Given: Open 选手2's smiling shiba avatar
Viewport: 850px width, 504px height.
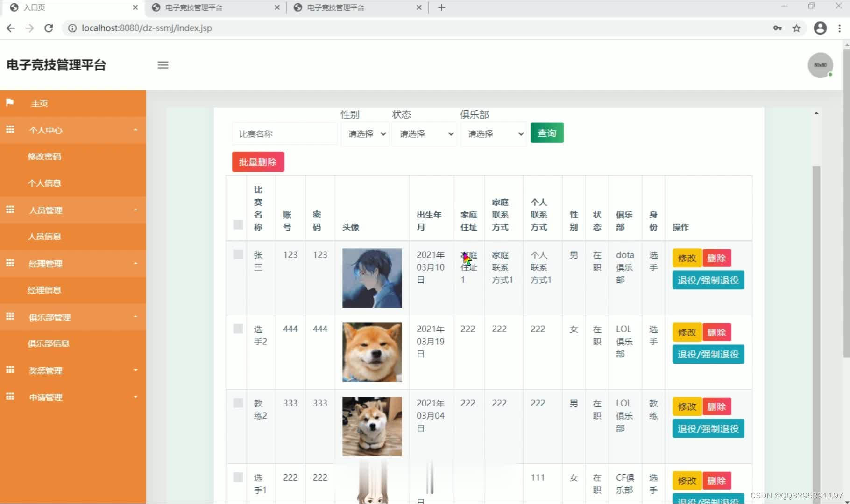Looking at the screenshot, I should click(372, 352).
